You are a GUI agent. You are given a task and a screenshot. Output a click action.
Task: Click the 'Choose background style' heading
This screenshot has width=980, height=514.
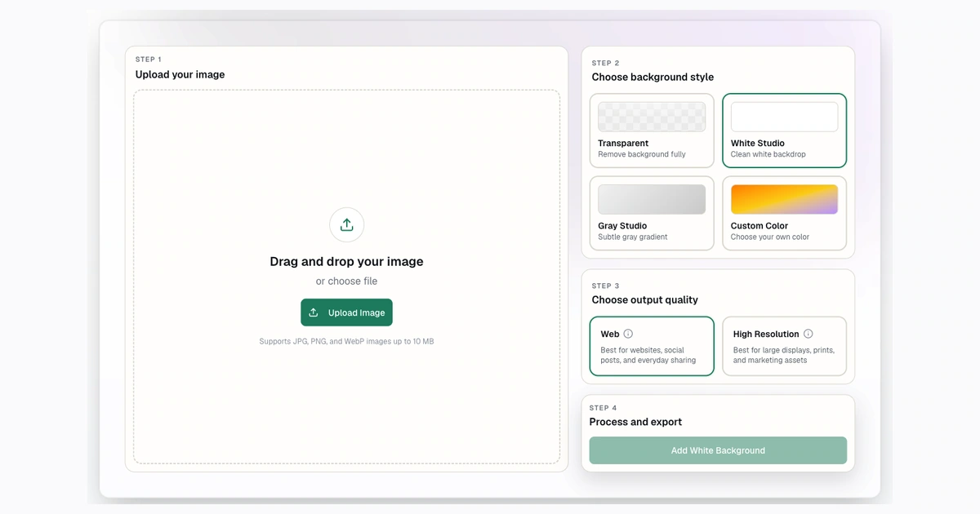[653, 77]
